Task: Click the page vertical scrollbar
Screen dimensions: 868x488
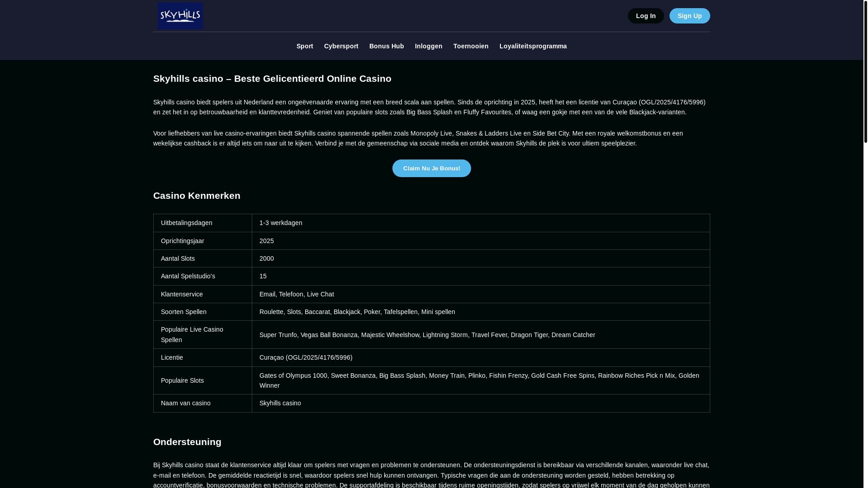Action: (865, 72)
